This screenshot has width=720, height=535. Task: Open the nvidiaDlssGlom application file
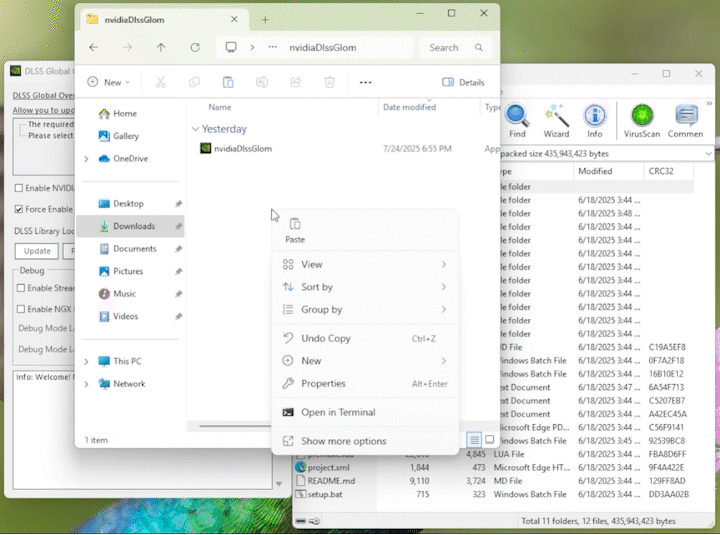(242, 149)
